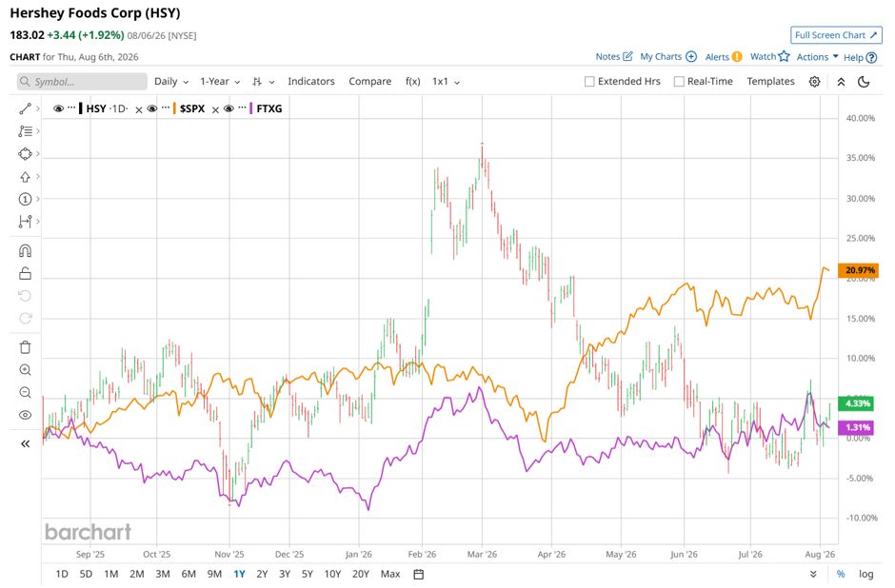The height and width of the screenshot is (588, 895).
Task: Open the 1x1 grid layout dropdown
Action: [x=446, y=82]
